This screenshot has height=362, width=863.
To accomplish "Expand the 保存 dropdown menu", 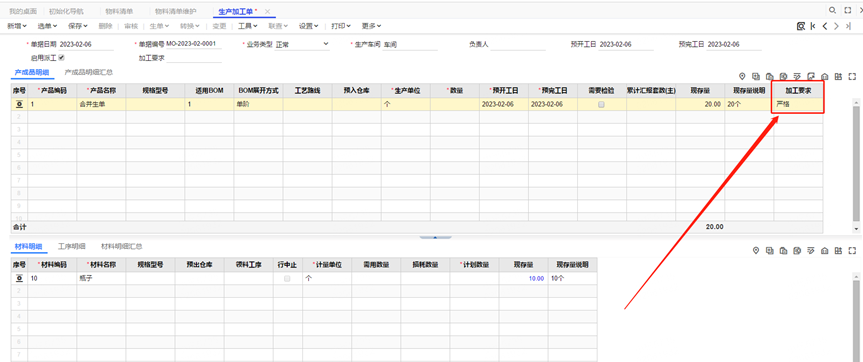I will tap(78, 26).
